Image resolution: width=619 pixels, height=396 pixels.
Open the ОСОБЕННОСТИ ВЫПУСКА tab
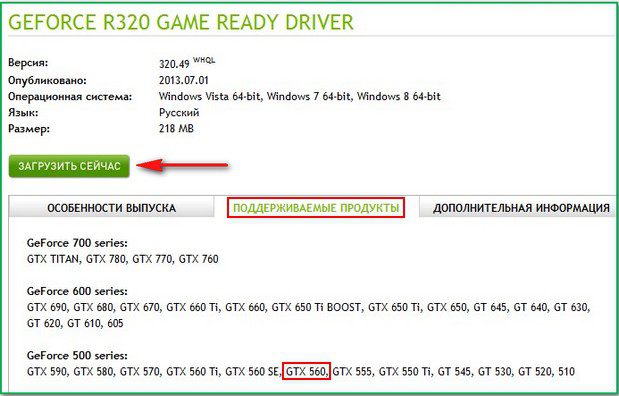[x=111, y=208]
